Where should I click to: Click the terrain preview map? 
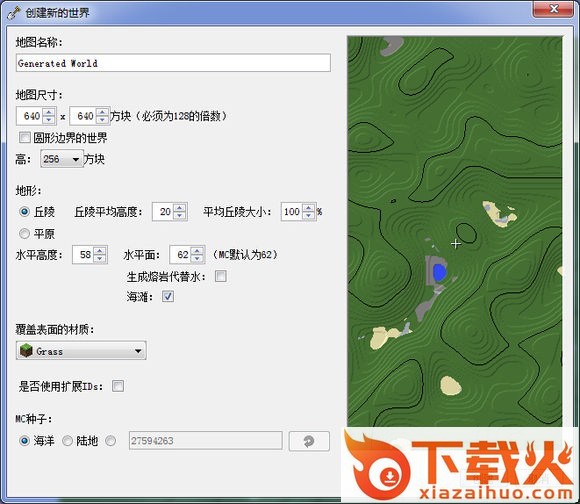[455, 231]
